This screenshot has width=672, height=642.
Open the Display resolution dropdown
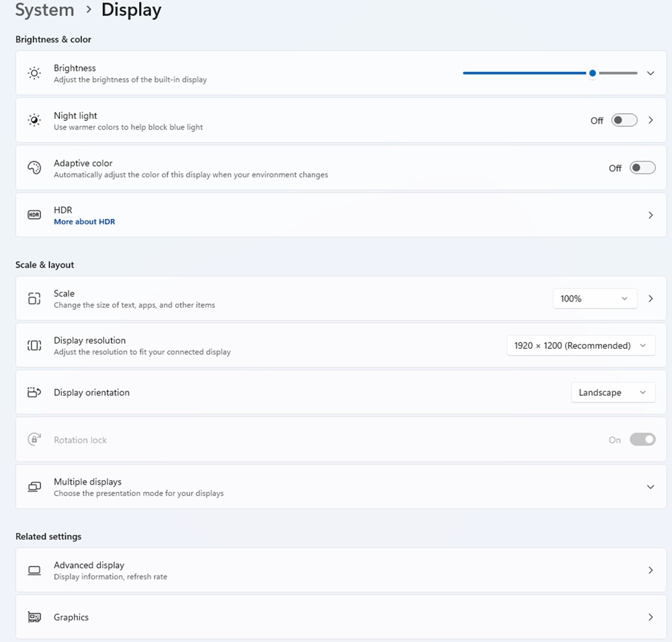pos(580,346)
